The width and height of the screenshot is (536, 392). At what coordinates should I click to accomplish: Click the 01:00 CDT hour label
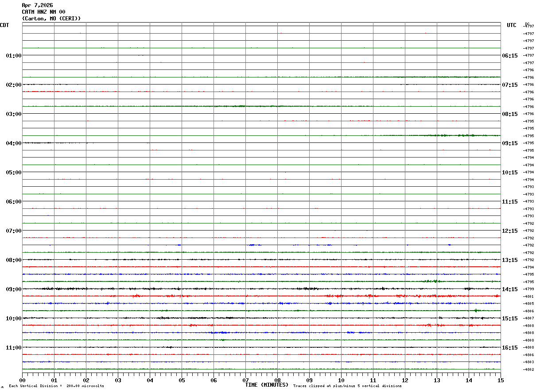click(14, 56)
